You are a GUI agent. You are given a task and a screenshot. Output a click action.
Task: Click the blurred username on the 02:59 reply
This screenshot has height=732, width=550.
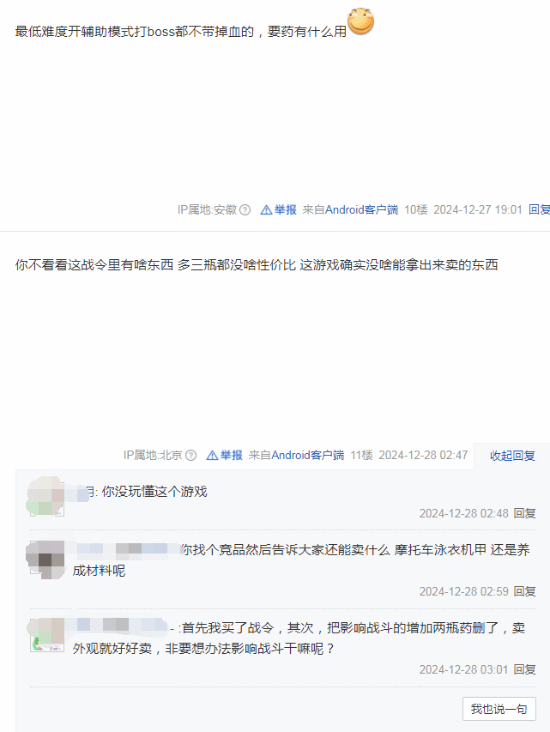pyautogui.click(x=126, y=549)
